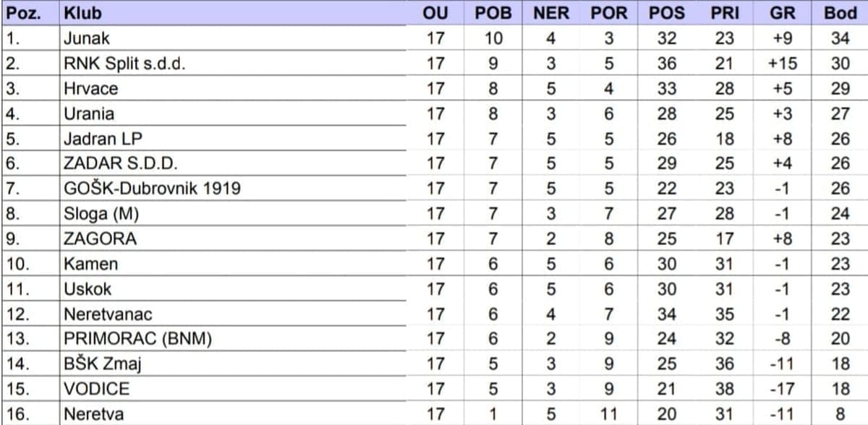
Task: Select the PRI column header
Action: [724, 13]
